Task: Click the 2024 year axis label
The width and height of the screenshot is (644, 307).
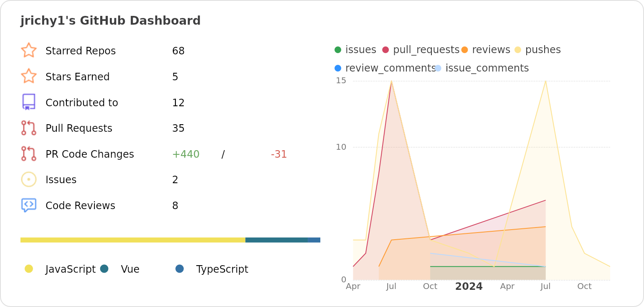Action: 469,287
